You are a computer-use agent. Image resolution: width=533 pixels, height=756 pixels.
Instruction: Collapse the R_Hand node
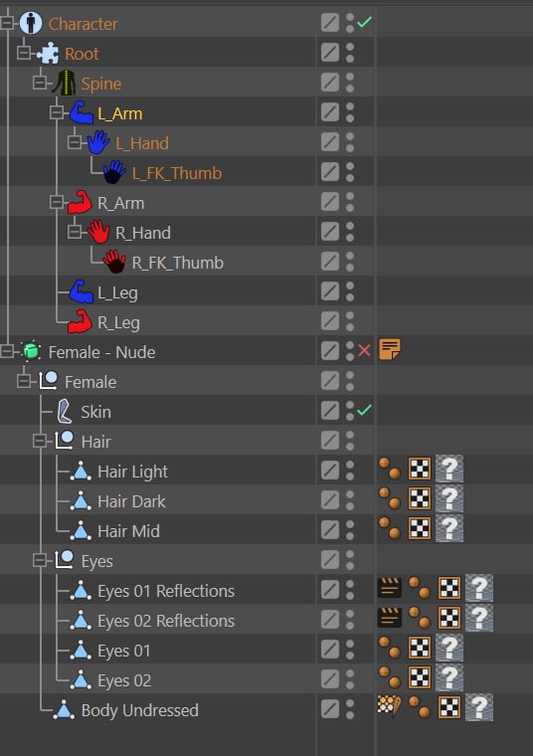pos(75,232)
